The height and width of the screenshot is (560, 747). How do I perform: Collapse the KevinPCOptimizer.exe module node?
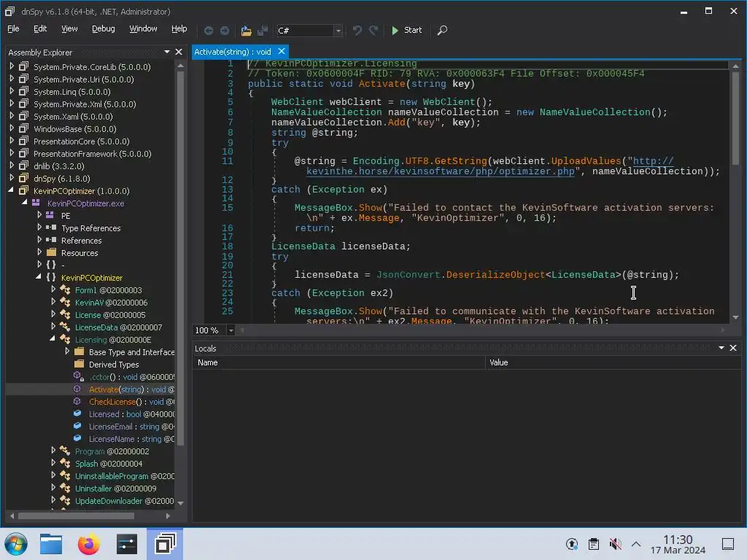[x=24, y=203]
